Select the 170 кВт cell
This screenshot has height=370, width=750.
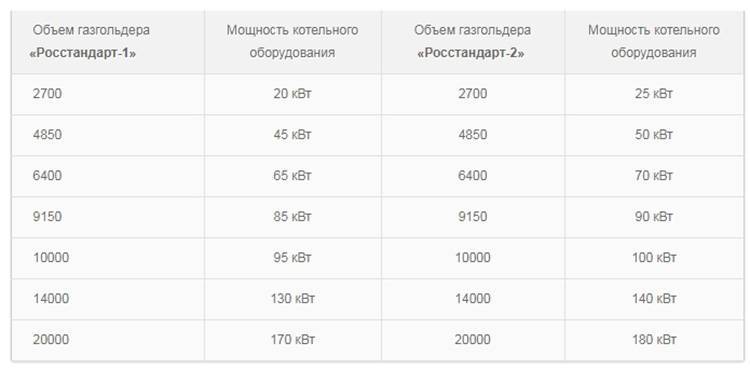point(293,340)
